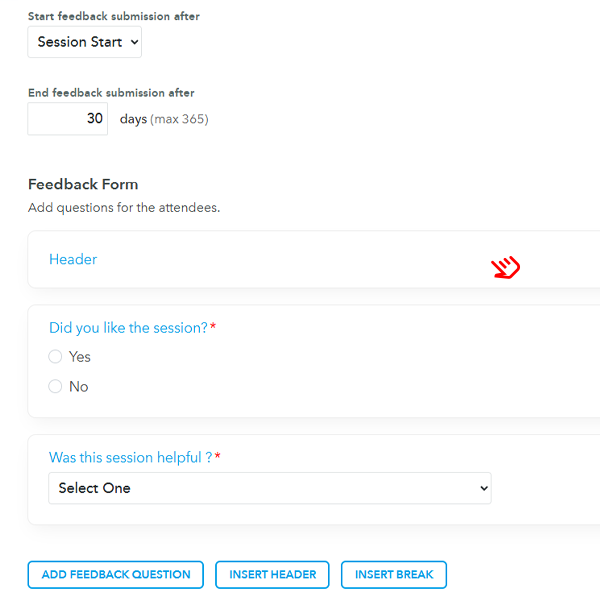Click the 'Start feedback submission after' label
The width and height of the screenshot is (600, 600).
pyautogui.click(x=114, y=16)
